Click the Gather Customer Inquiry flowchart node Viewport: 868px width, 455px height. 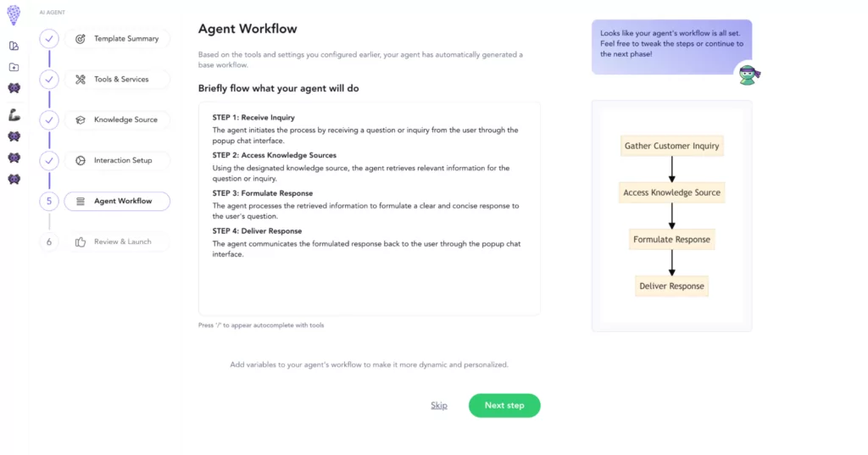click(671, 146)
